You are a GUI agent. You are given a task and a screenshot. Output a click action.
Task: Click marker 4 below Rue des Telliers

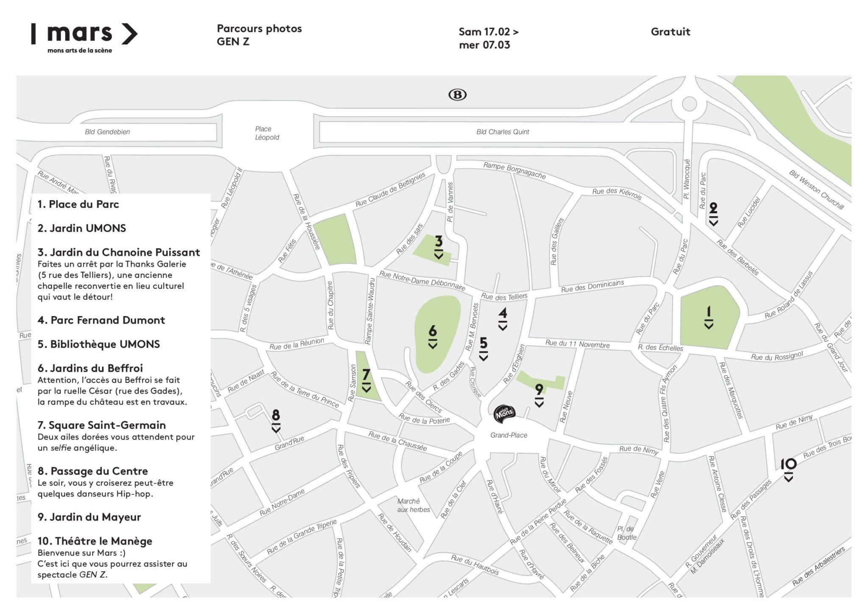503,319
